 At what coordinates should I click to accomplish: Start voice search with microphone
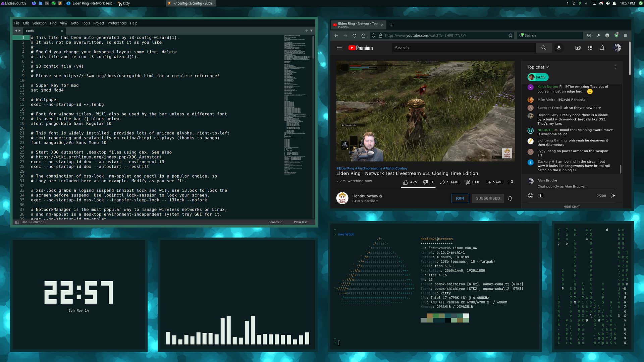[x=559, y=48]
